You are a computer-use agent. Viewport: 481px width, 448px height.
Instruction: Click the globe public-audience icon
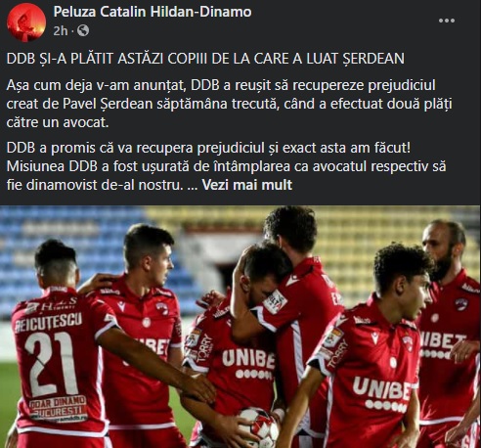click(x=83, y=30)
